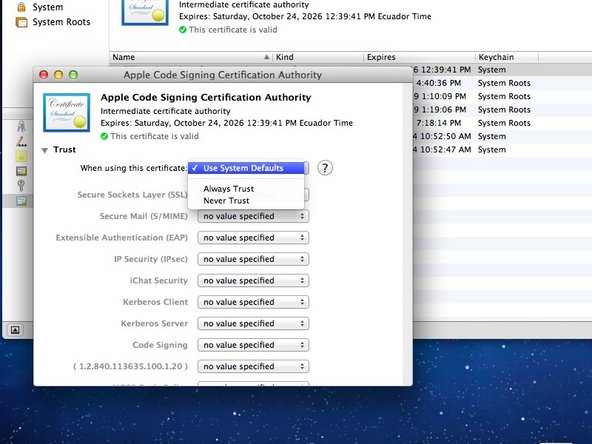Select the System Roots row expiring 7:18:14 PM

(x=502, y=123)
